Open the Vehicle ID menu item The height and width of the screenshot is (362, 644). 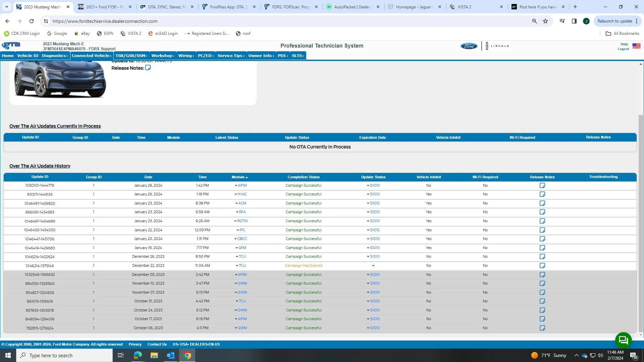coord(28,56)
